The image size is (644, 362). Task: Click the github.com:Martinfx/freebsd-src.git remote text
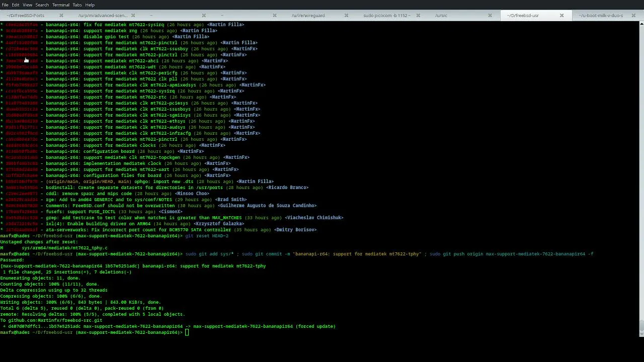[55, 320]
